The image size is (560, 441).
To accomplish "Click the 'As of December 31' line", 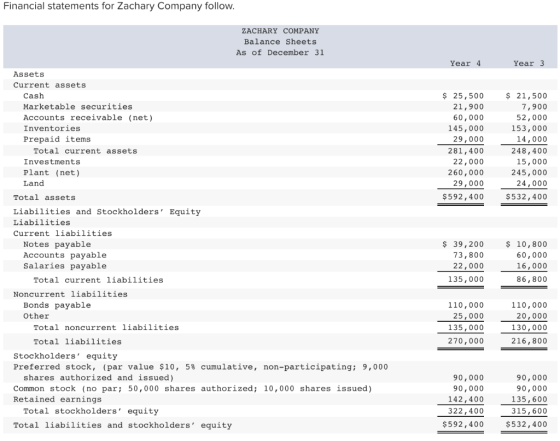I will pyautogui.click(x=280, y=52).
